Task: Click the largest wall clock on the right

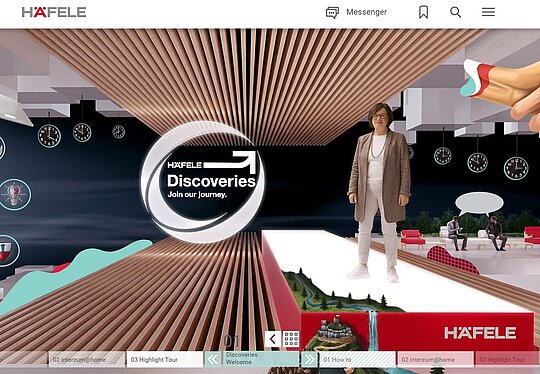Action: [516, 168]
